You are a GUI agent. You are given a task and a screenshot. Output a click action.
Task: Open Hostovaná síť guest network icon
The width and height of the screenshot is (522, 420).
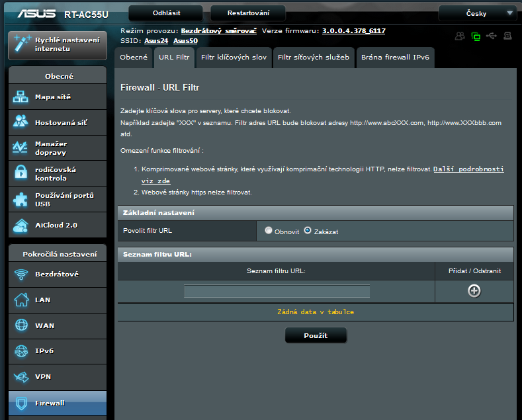coord(21,122)
